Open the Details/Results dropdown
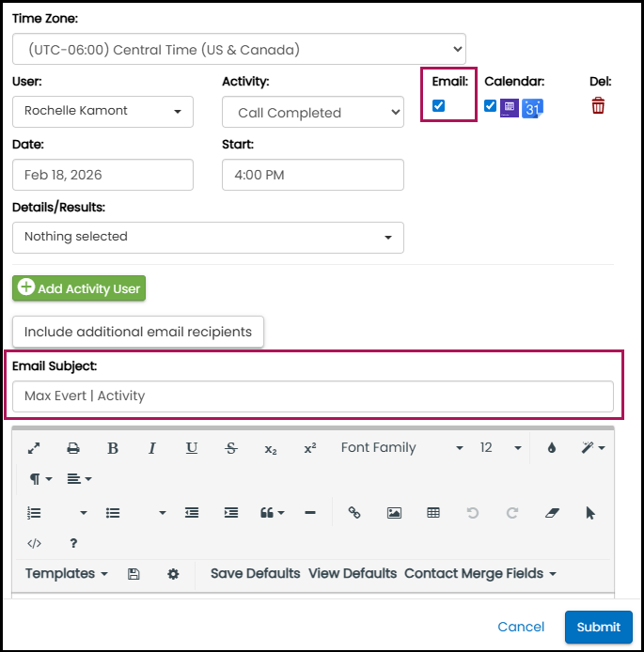This screenshot has height=652, width=644. pyautogui.click(x=208, y=238)
